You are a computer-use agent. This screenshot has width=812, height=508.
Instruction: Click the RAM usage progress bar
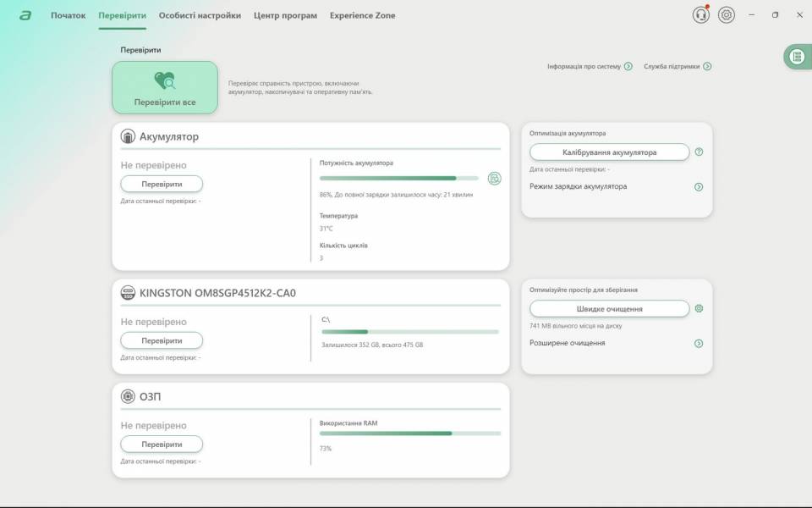point(410,433)
